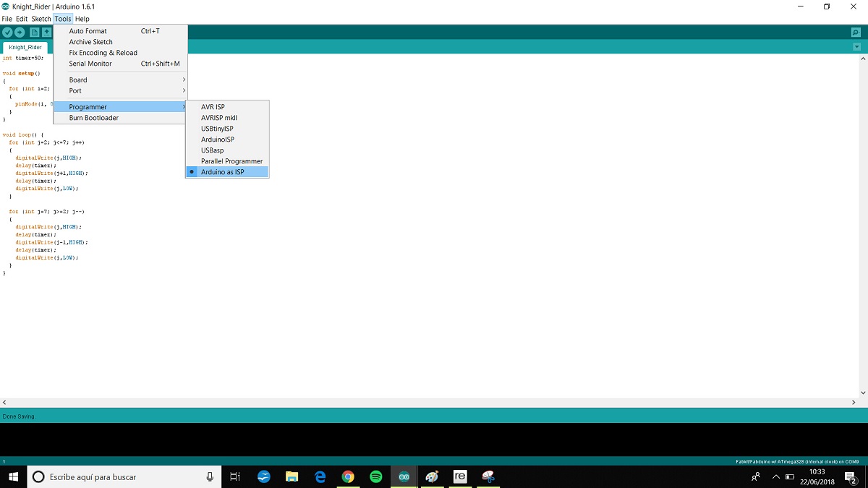Show hidden system tray icons
This screenshot has height=488, width=868.
pos(776,477)
